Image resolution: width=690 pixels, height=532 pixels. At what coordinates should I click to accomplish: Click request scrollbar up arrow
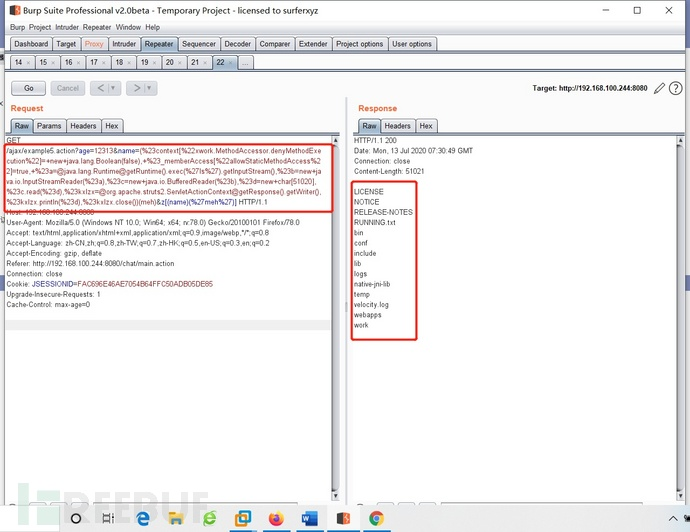[x=335, y=140]
